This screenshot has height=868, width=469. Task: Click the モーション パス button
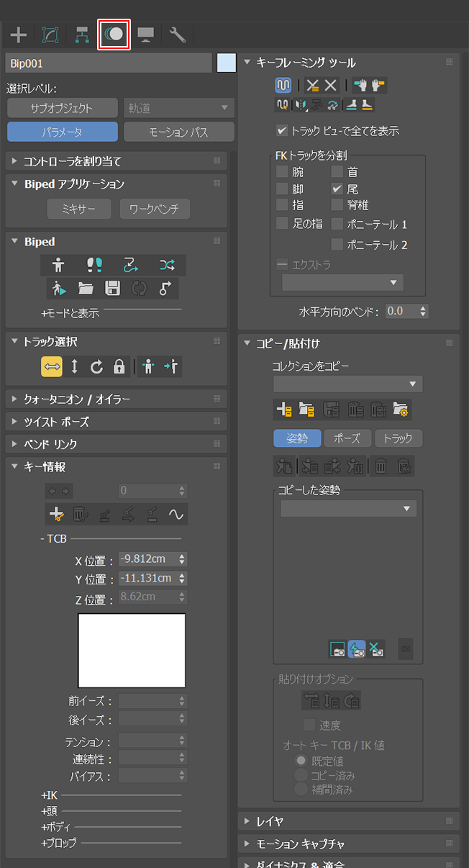(178, 132)
